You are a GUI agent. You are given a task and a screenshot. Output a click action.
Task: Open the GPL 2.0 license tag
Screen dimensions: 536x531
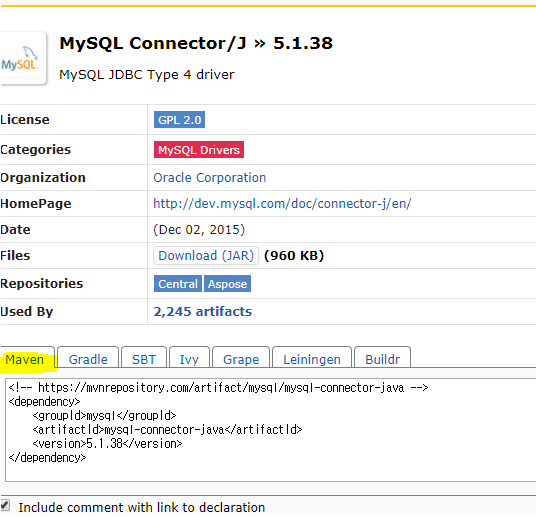[x=179, y=120]
